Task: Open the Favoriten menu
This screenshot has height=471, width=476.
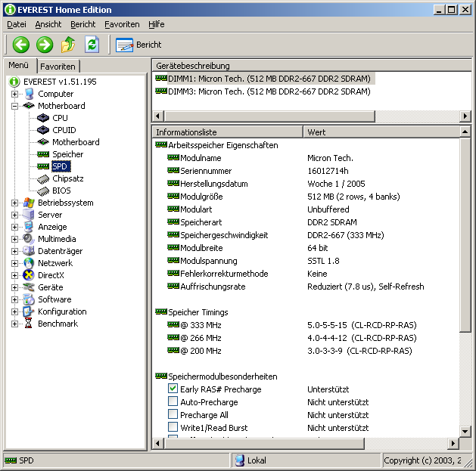Action: (122, 24)
